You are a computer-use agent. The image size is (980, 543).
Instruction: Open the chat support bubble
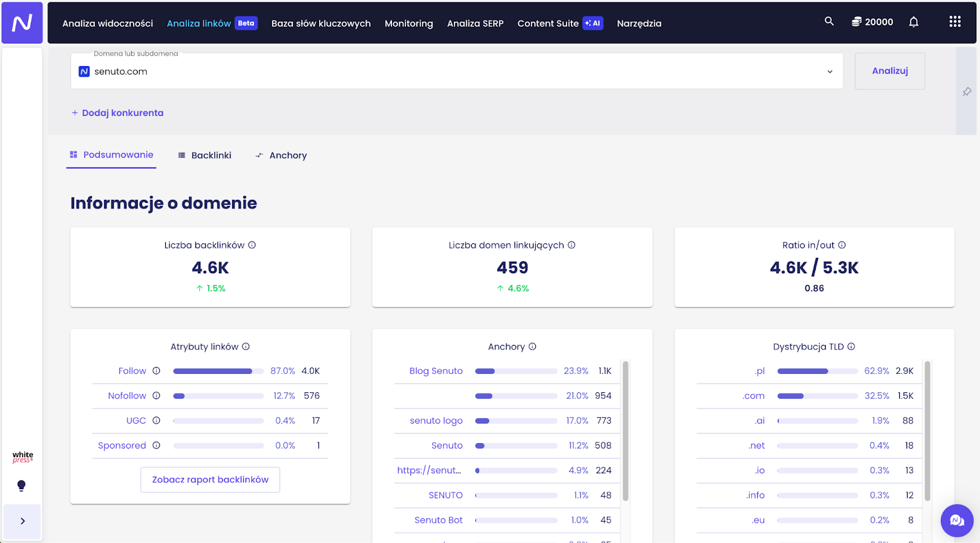(957, 520)
